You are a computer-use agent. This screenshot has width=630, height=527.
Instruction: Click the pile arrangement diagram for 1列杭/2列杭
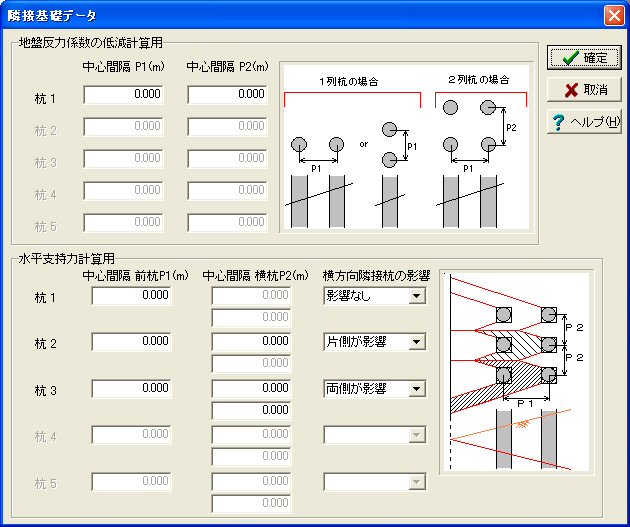click(x=407, y=147)
